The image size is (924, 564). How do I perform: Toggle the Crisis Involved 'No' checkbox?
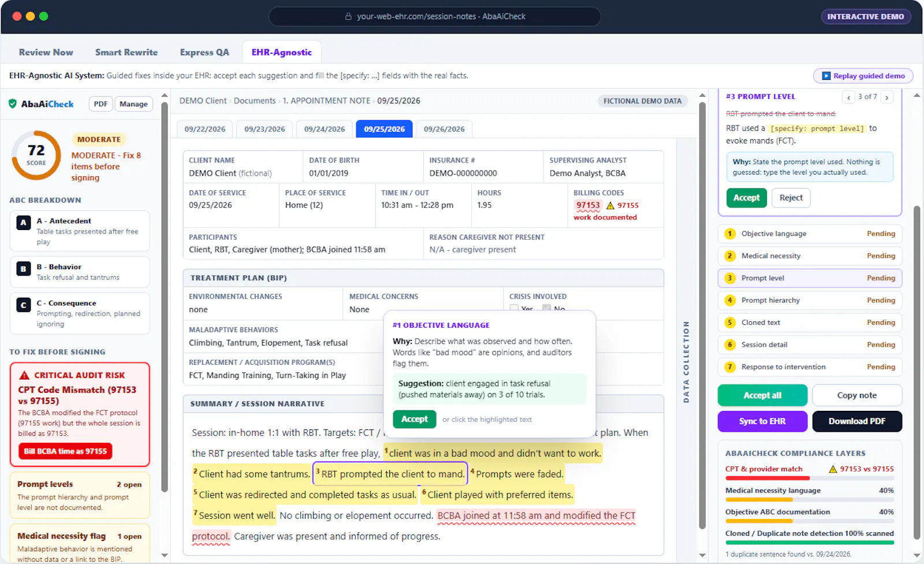point(546,309)
